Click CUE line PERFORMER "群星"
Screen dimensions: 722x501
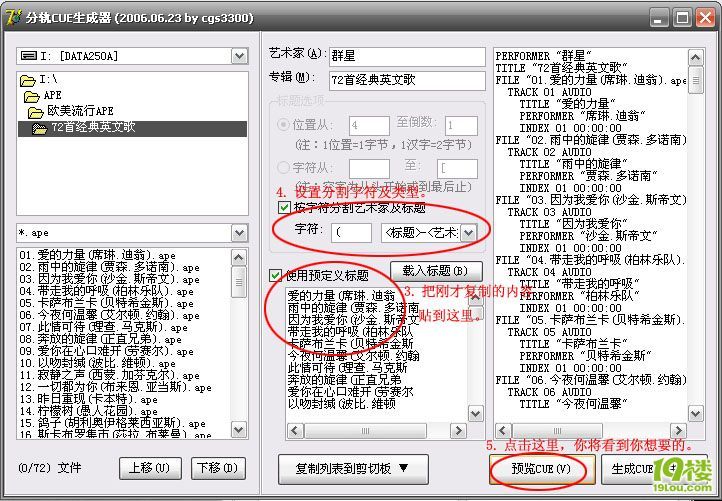point(543,56)
